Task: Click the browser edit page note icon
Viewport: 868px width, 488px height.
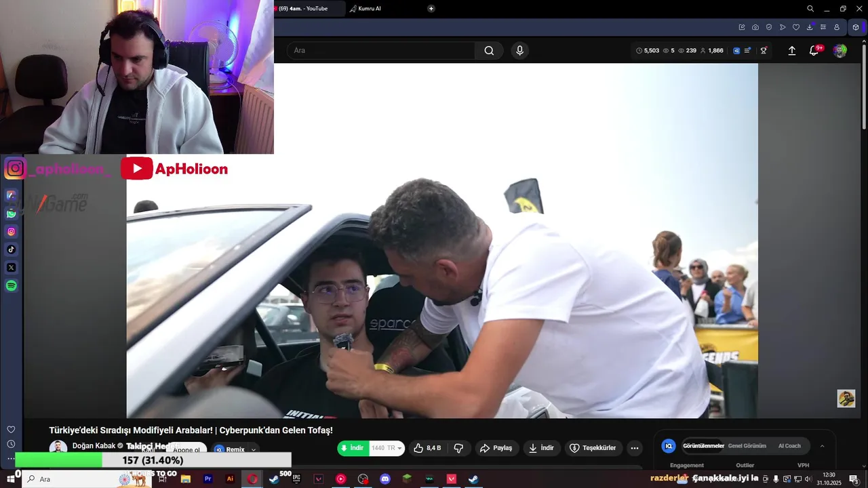Action: (742, 27)
